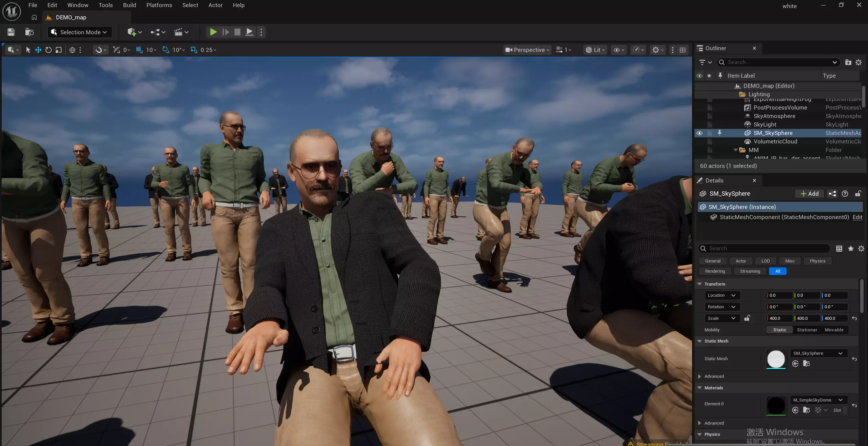Toggle the Scale lock ratio icon
Screen dimensions: 868x446
(747, 318)
